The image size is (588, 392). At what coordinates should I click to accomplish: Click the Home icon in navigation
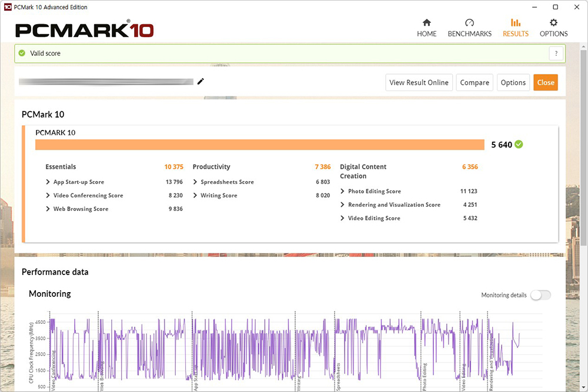pyautogui.click(x=426, y=22)
